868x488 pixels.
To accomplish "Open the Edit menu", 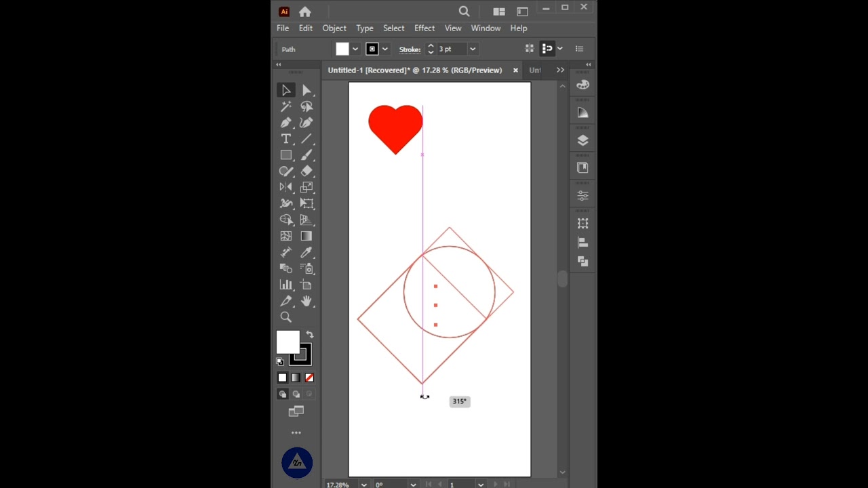I will click(306, 28).
